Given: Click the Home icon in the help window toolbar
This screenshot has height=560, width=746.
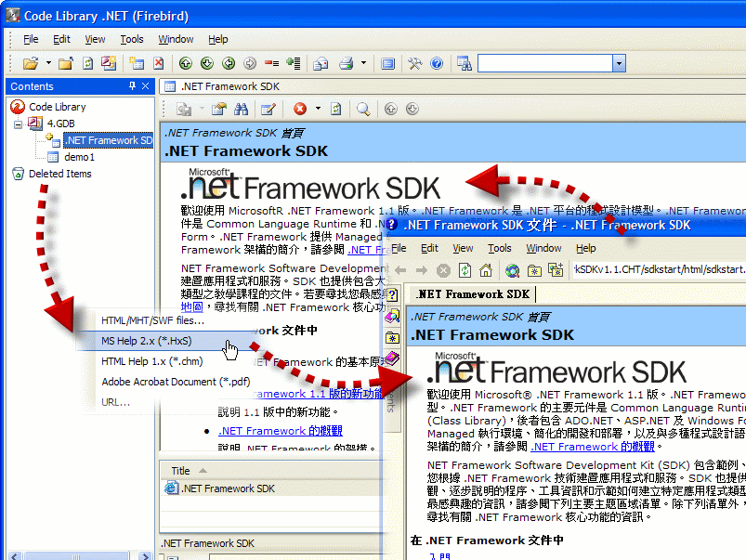Looking at the screenshot, I should pyautogui.click(x=486, y=270).
